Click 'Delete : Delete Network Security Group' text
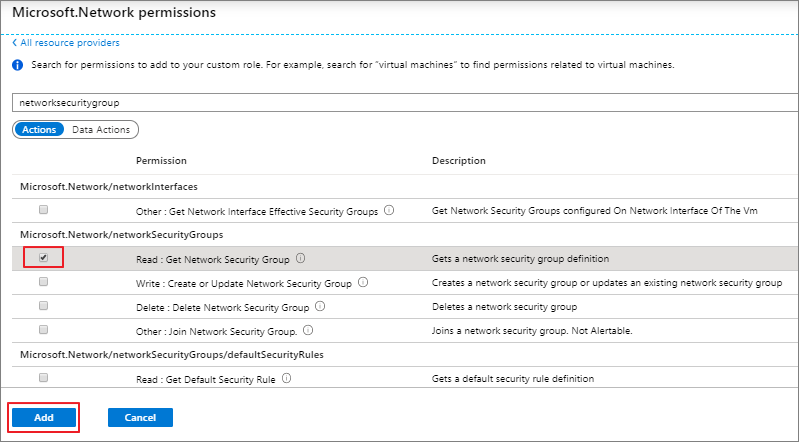Viewport: 799px width, 442px height. pos(223,308)
